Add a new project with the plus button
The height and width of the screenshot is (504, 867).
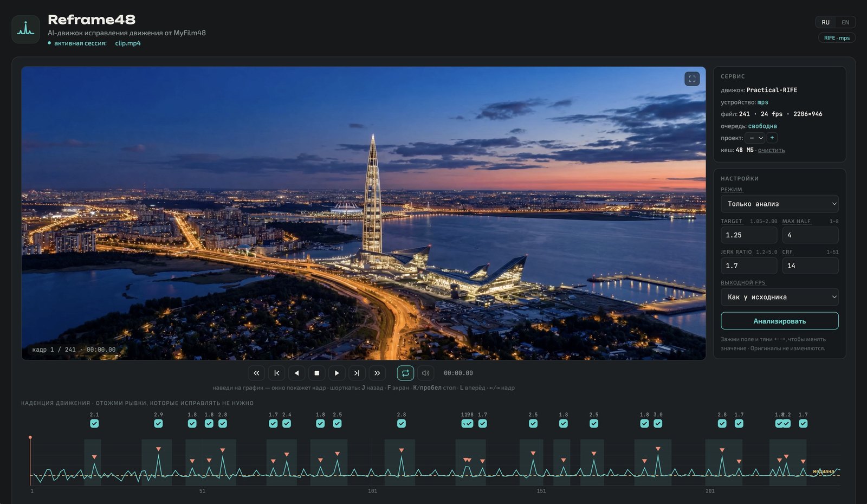pyautogui.click(x=772, y=138)
